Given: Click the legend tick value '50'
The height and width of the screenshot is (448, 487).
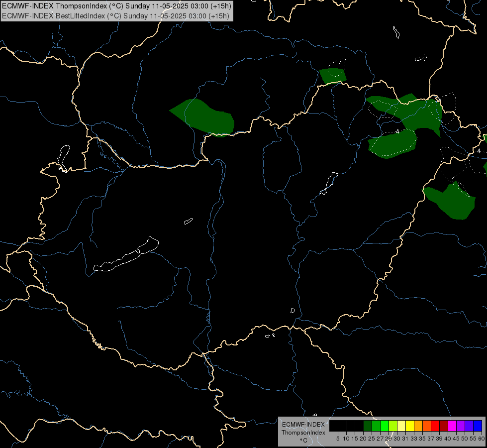Looking at the screenshot, I should pos(465,439).
